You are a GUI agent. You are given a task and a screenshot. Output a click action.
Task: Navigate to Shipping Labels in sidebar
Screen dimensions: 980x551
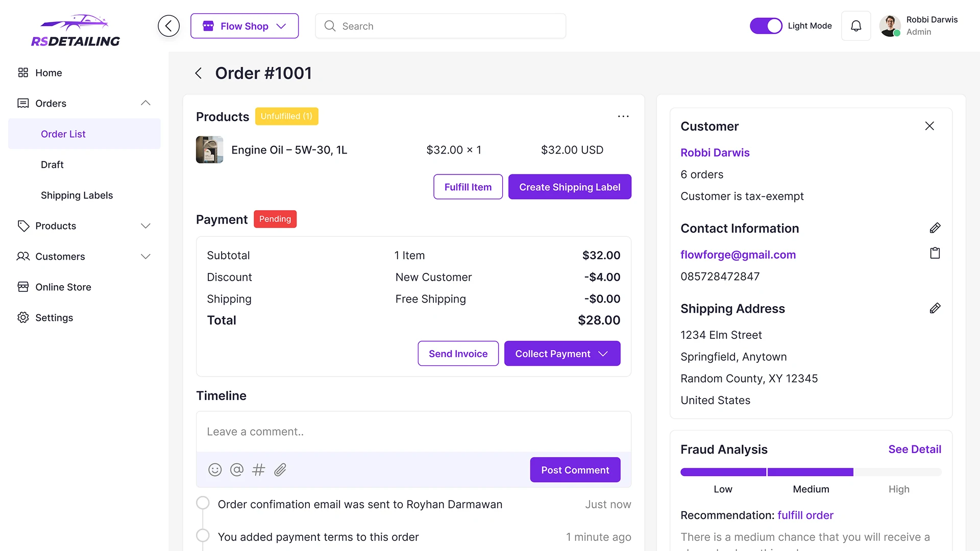click(x=77, y=195)
